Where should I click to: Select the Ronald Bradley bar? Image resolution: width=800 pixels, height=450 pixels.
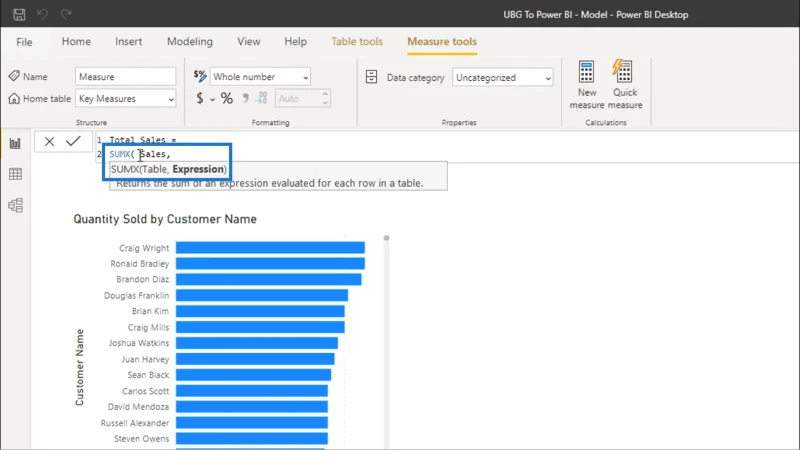[x=270, y=263]
